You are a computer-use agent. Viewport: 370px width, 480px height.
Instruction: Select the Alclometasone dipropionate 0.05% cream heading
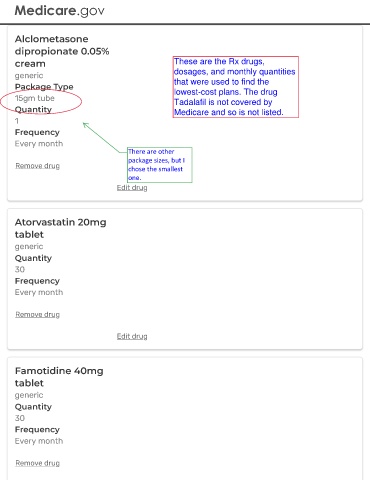(x=62, y=51)
